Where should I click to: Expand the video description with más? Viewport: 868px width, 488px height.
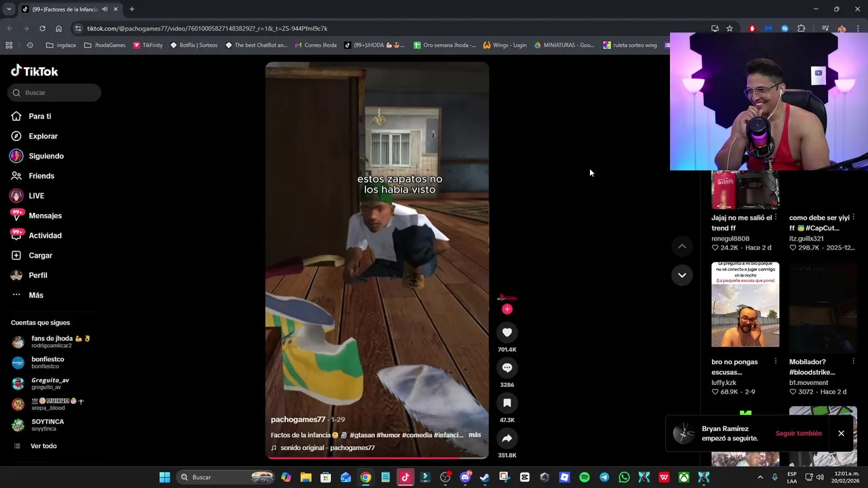click(475, 435)
